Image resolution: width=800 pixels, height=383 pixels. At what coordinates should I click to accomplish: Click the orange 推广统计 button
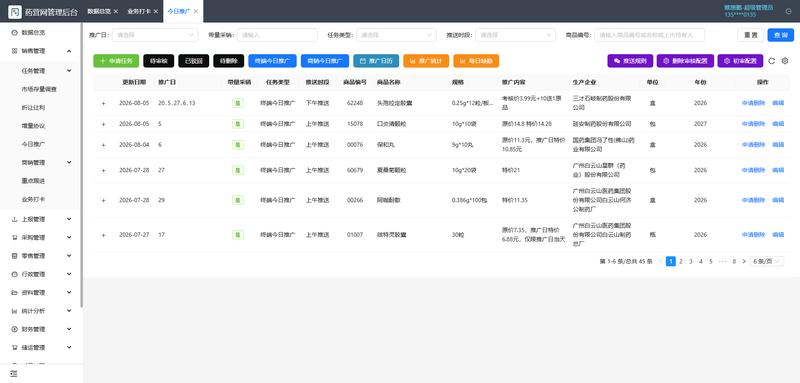coord(426,61)
